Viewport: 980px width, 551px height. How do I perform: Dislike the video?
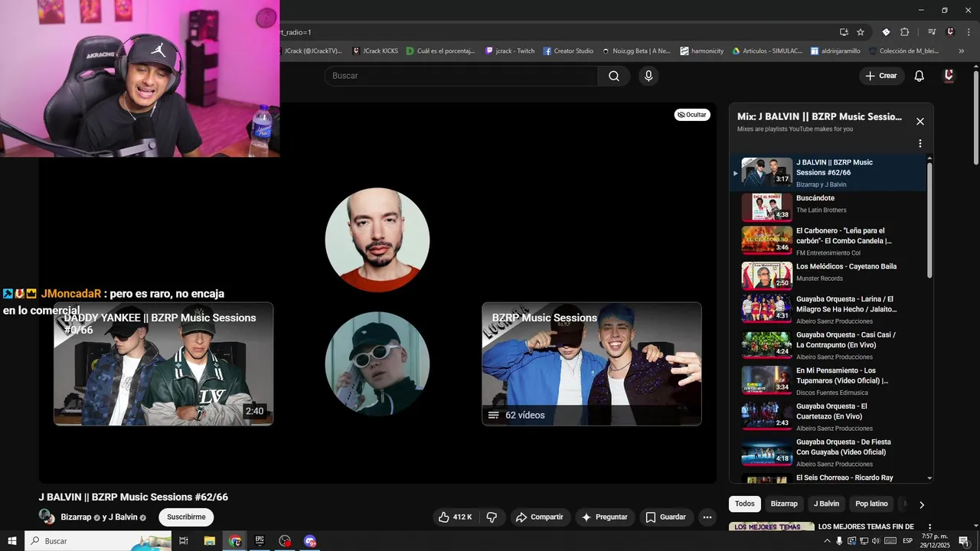click(x=492, y=517)
